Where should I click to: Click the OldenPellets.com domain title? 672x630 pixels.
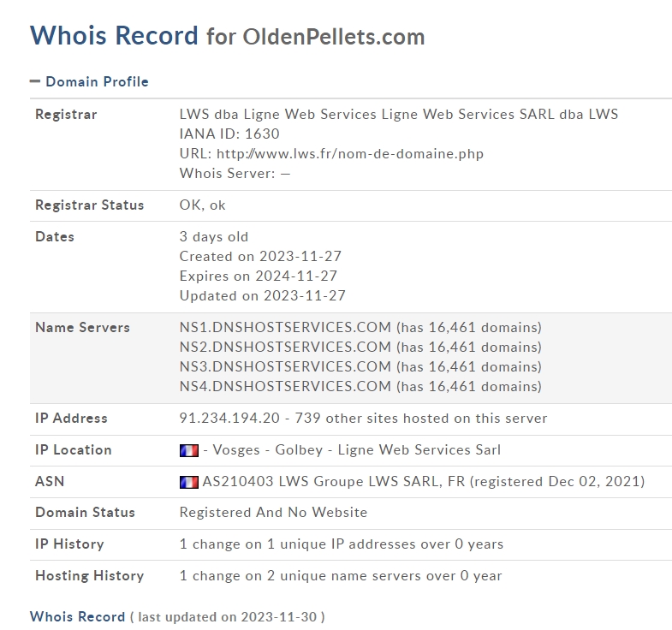334,37
